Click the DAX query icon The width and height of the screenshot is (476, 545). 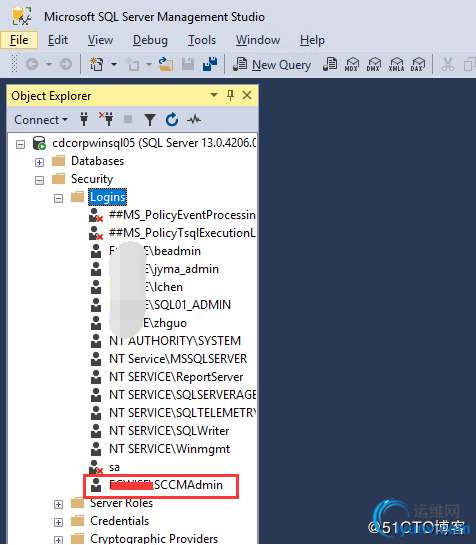pyautogui.click(x=418, y=64)
